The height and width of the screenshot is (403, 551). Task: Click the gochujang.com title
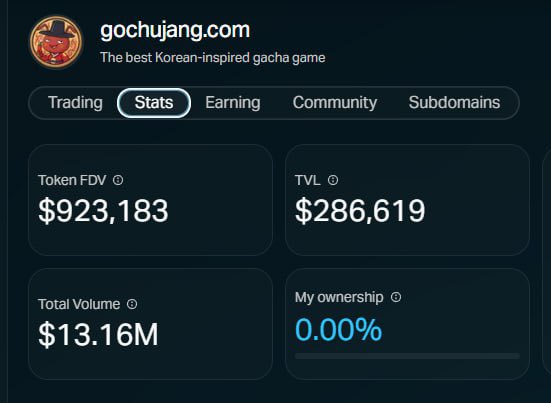point(175,31)
